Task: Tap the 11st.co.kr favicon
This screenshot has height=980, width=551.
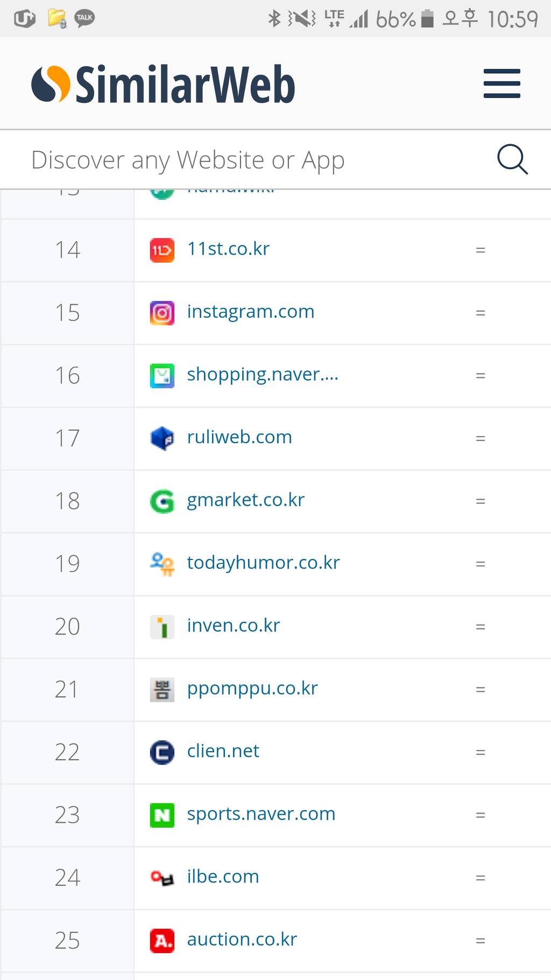Action: [162, 250]
